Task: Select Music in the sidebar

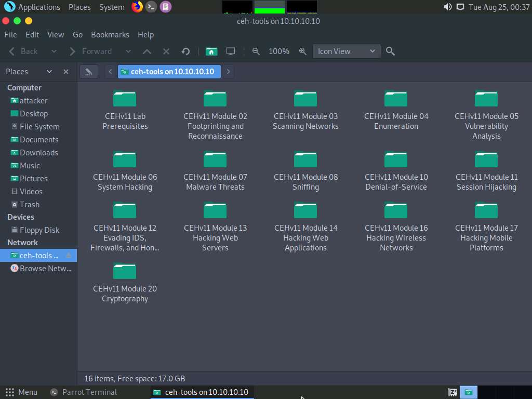Action: [38, 166]
